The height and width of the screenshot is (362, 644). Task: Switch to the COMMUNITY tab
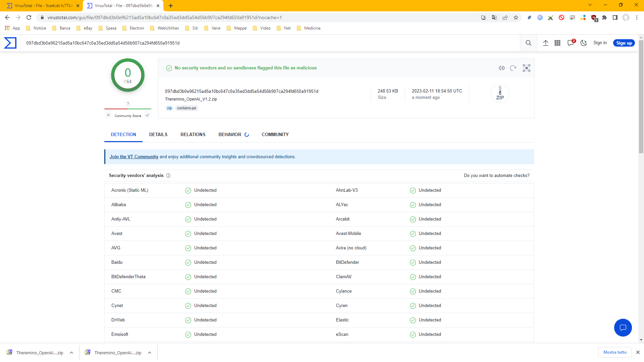(x=275, y=134)
